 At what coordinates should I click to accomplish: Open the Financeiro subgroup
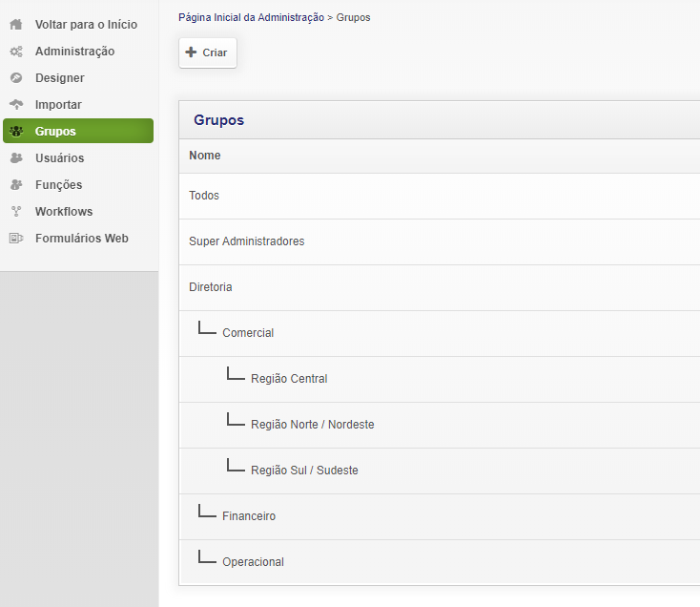click(x=249, y=516)
